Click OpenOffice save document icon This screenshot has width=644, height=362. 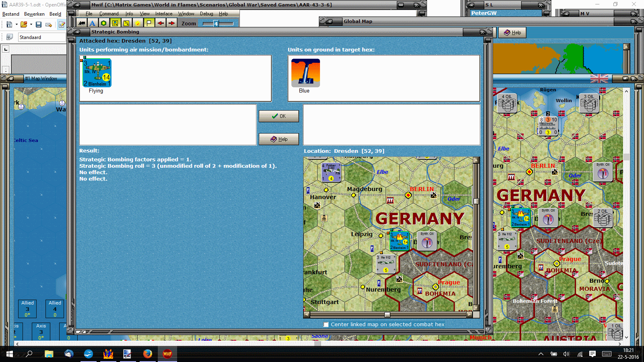pos(39,25)
